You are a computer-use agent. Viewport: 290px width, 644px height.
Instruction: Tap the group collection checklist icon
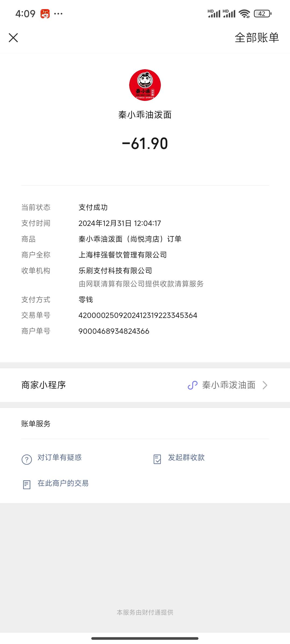point(157,459)
